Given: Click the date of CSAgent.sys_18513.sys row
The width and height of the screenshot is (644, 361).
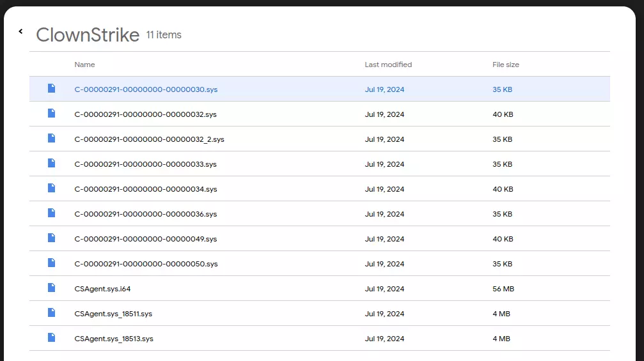Looking at the screenshot, I should pyautogui.click(x=384, y=339).
